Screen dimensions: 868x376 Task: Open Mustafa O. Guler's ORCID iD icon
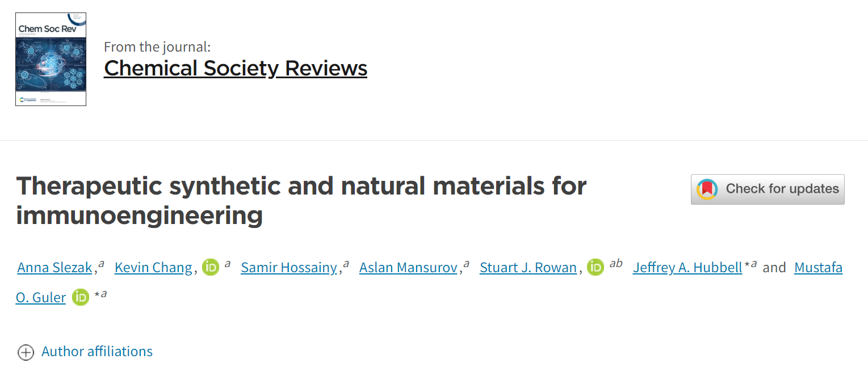pos(81,297)
